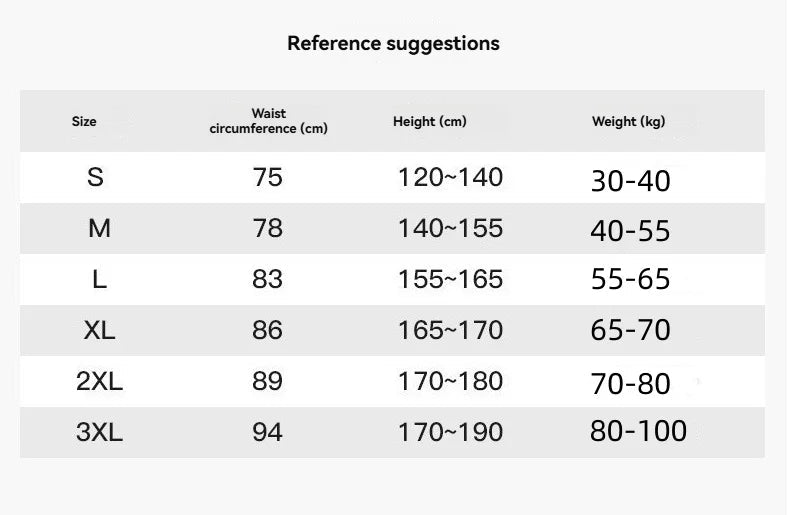Click the 'Weight (kg)' column header
The image size is (803, 515).
[x=628, y=121]
